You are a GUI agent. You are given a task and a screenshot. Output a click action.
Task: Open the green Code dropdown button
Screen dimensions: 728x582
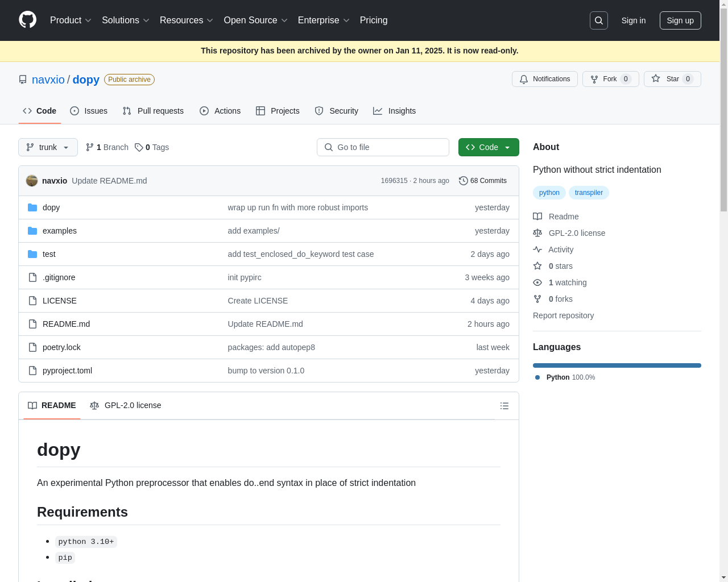(x=489, y=147)
